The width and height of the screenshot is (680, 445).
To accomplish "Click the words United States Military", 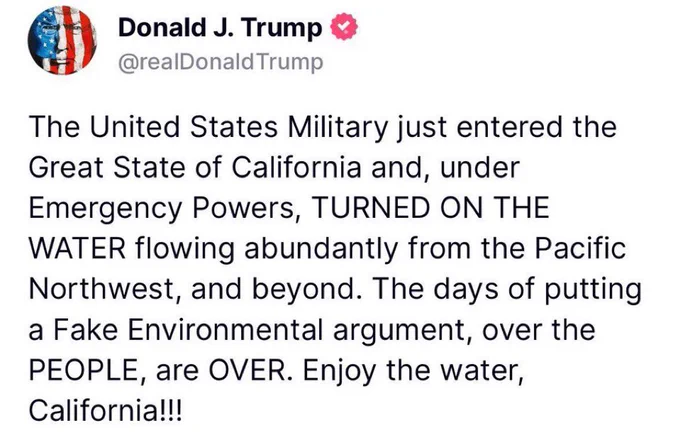I will pyautogui.click(x=239, y=127).
